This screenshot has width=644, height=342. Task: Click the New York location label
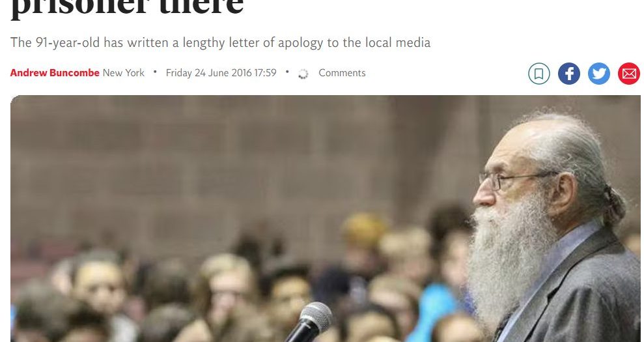[x=123, y=73]
